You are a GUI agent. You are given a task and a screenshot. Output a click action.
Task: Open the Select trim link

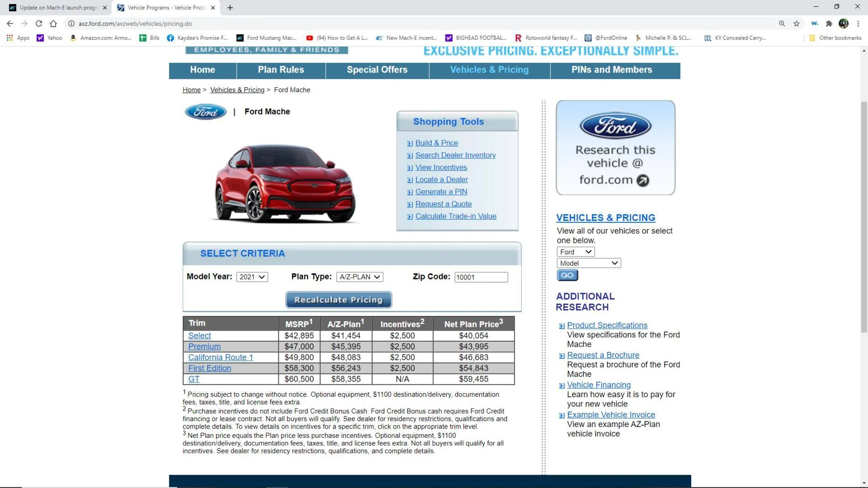tap(199, 336)
